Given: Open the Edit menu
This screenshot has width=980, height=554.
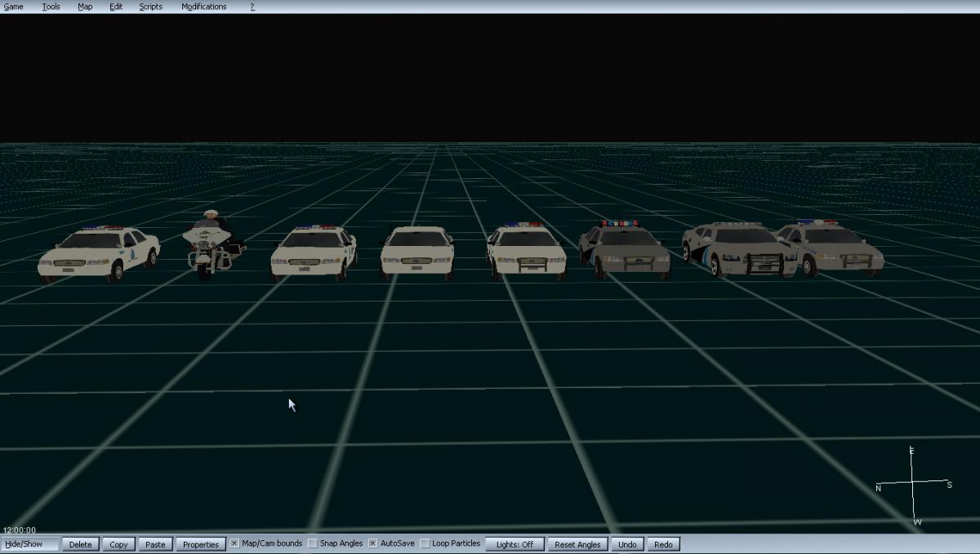Looking at the screenshot, I should click(116, 7).
